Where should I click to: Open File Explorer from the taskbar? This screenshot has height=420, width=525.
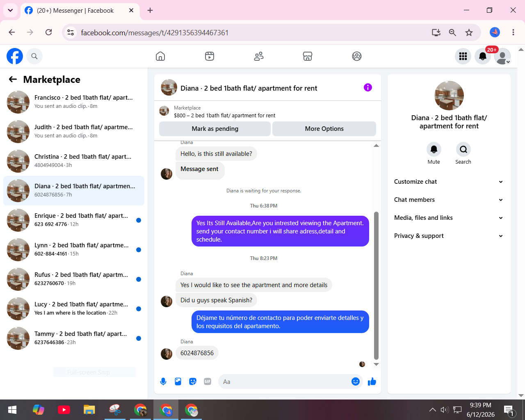coord(89,410)
